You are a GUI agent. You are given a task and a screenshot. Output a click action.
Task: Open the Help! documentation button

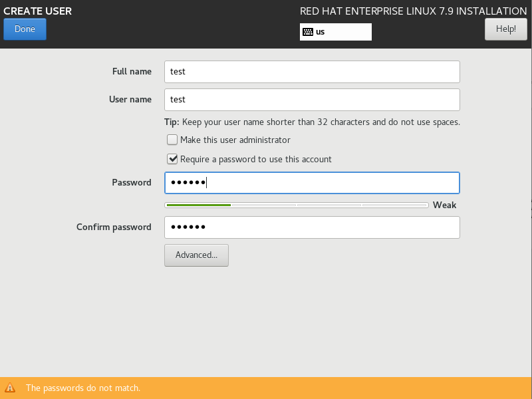click(x=506, y=29)
